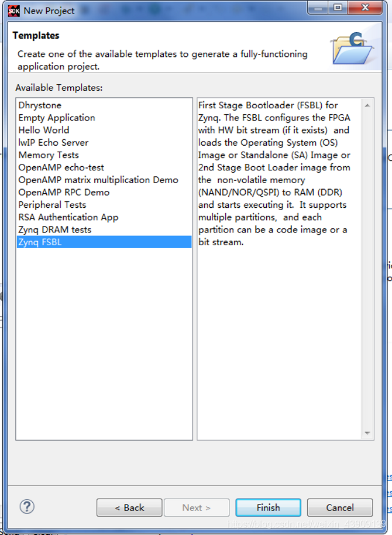Choose Zynq DRAM tests template
The width and height of the screenshot is (392, 535).
point(55,229)
